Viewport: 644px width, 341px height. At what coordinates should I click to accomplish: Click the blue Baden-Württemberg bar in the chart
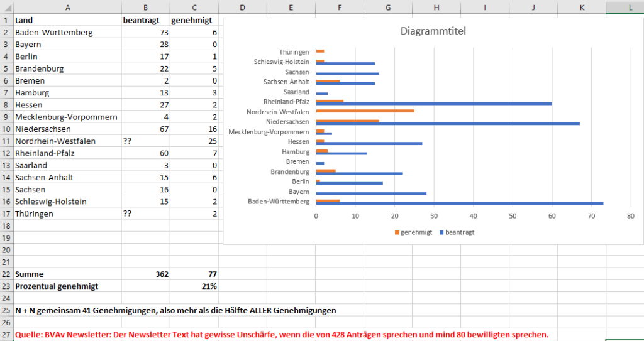tap(460, 203)
